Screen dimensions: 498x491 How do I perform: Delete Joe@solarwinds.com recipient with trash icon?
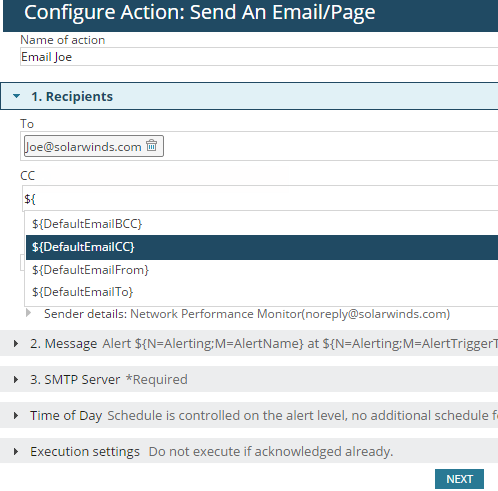tap(152, 146)
